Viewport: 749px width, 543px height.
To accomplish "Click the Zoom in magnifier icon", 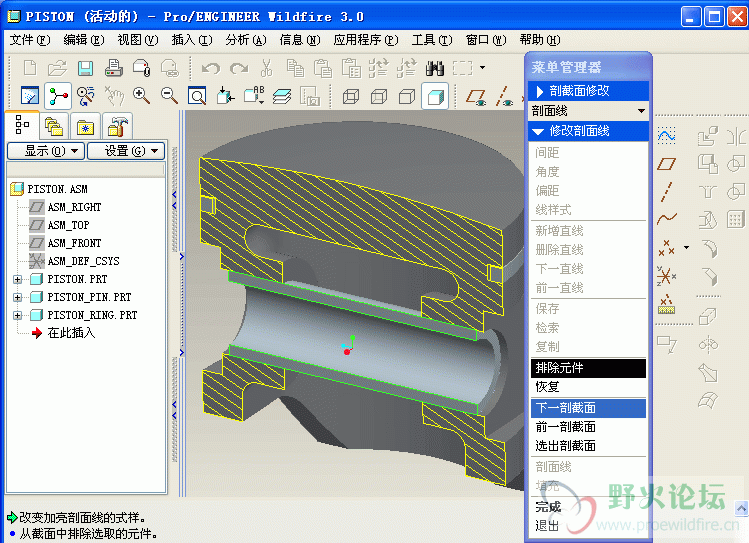I will (x=141, y=96).
